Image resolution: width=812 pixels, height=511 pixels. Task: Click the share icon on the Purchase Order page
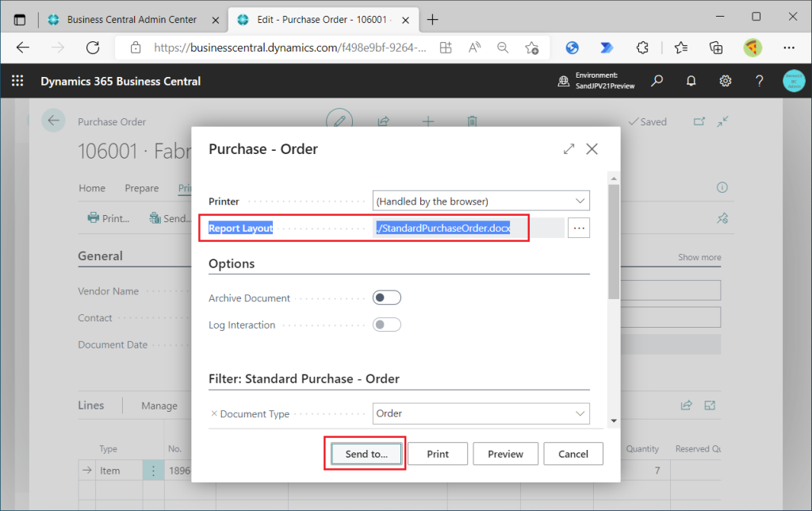383,121
